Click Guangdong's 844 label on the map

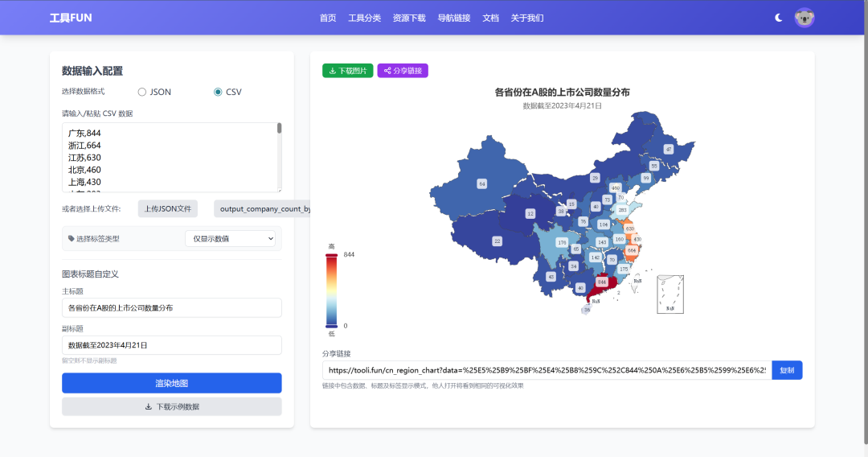pyautogui.click(x=602, y=282)
